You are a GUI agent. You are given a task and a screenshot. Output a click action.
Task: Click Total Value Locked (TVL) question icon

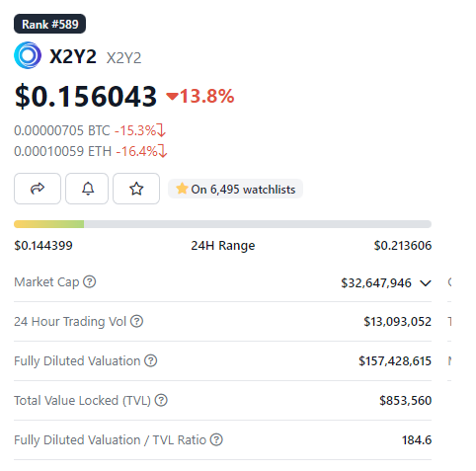[161, 400]
